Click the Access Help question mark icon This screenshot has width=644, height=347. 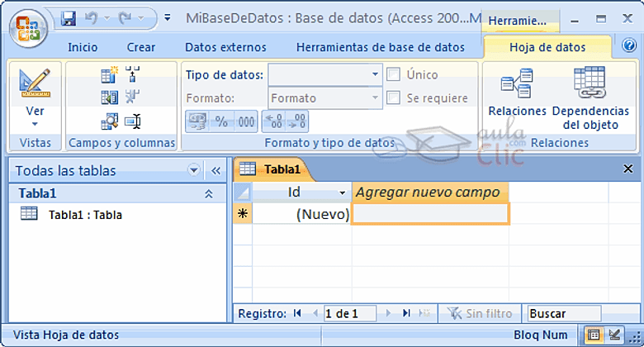629,45
